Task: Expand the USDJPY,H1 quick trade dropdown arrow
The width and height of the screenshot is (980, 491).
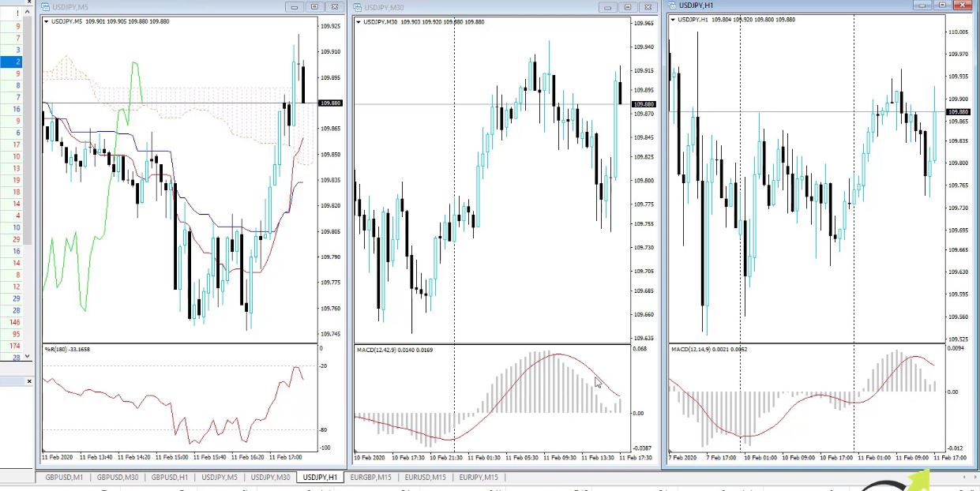Action: 673,20
